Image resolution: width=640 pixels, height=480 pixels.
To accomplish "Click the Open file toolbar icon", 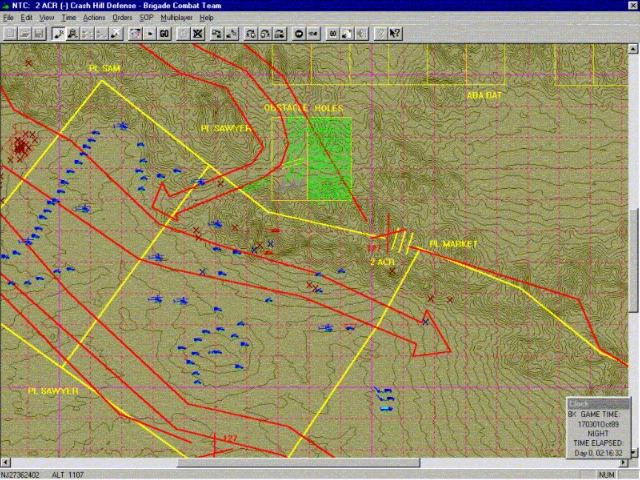I will [x=24, y=33].
